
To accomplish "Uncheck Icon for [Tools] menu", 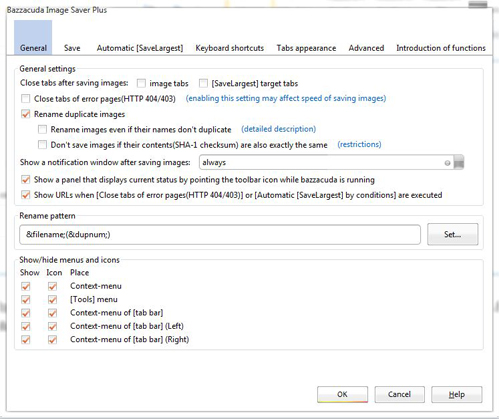I will tap(52, 300).
